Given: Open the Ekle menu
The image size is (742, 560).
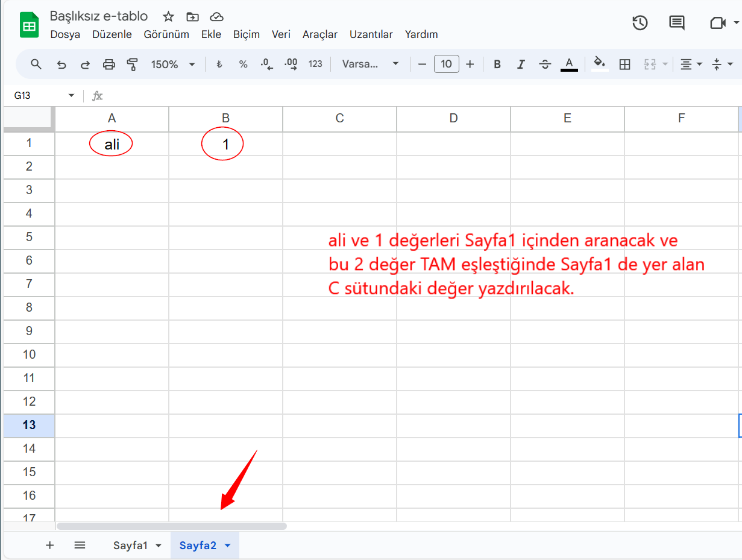Looking at the screenshot, I should click(x=211, y=34).
